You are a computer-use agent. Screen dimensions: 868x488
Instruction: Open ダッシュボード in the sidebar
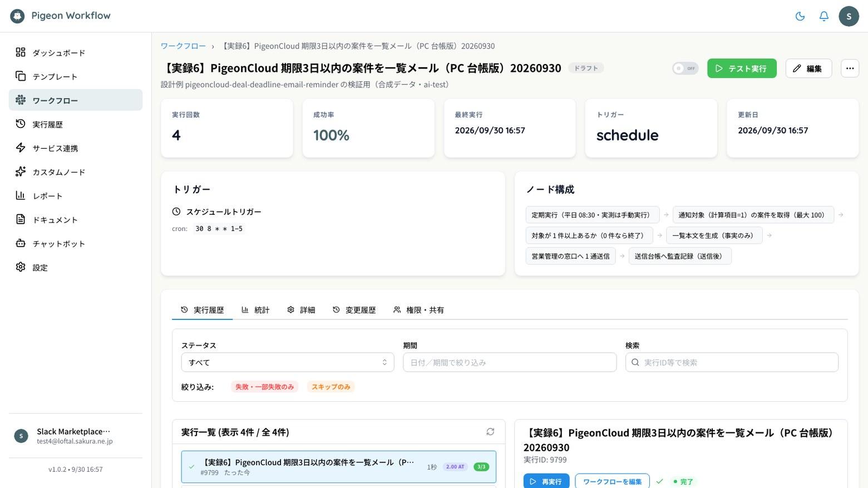tap(76, 52)
